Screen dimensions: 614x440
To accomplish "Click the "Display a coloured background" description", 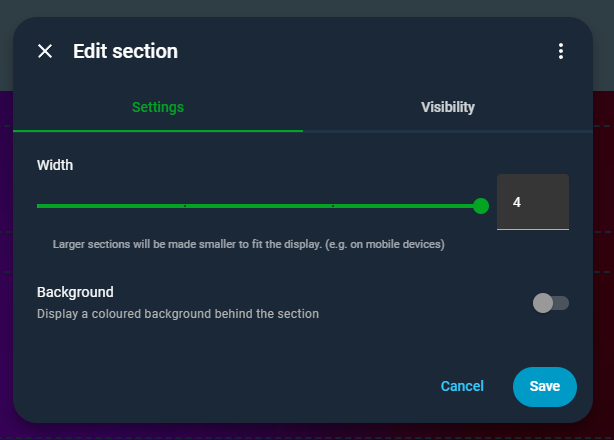I will (x=178, y=314).
